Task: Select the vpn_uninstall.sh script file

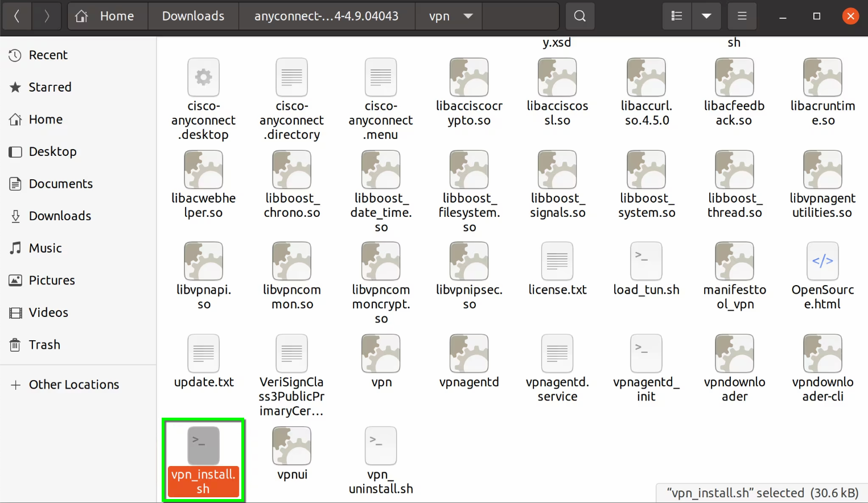Action: pos(381,446)
